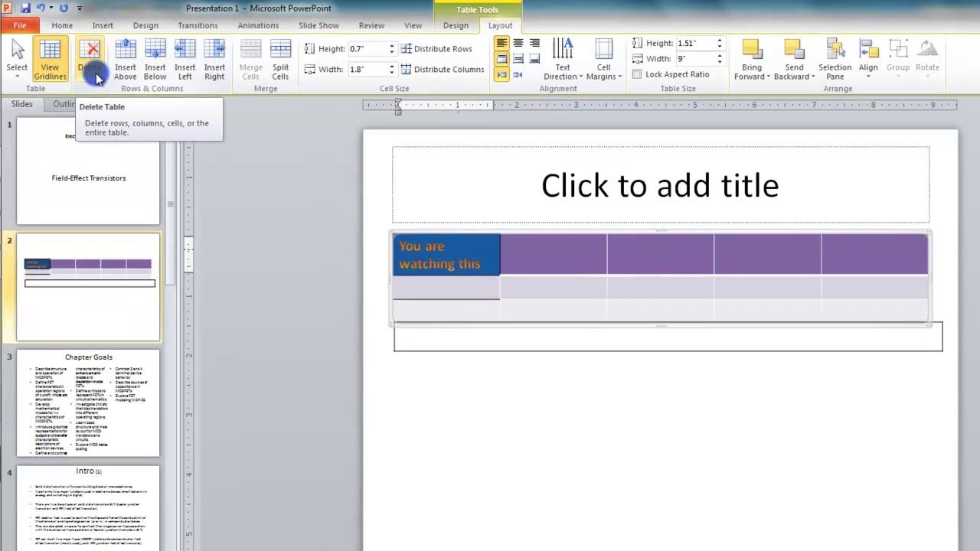Insert a row below
This screenshot has height=551, width=980.
pyautogui.click(x=155, y=60)
